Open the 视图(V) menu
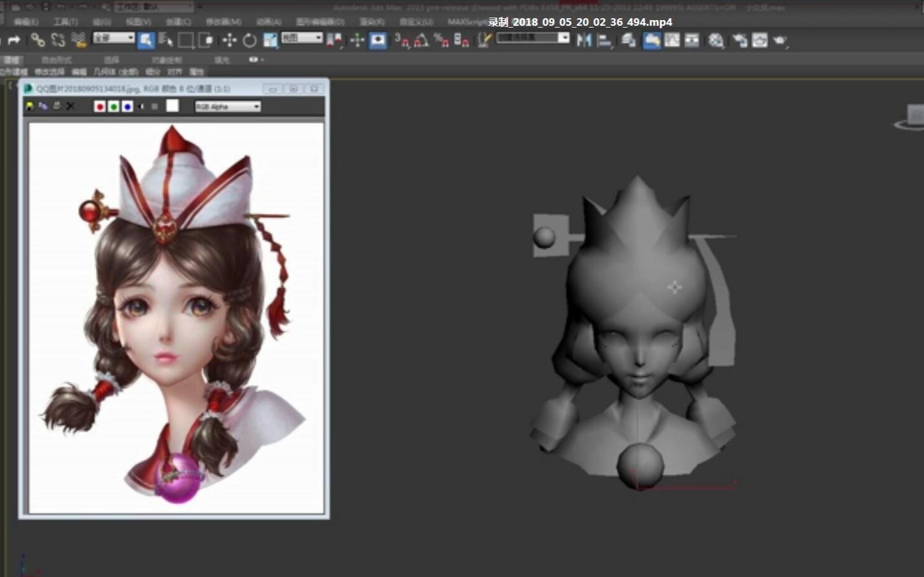The height and width of the screenshot is (577, 924). pyautogui.click(x=138, y=22)
